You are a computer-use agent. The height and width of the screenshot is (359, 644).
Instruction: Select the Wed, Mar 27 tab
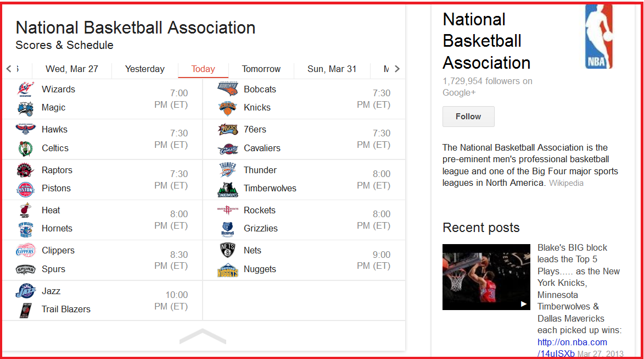[x=72, y=69]
